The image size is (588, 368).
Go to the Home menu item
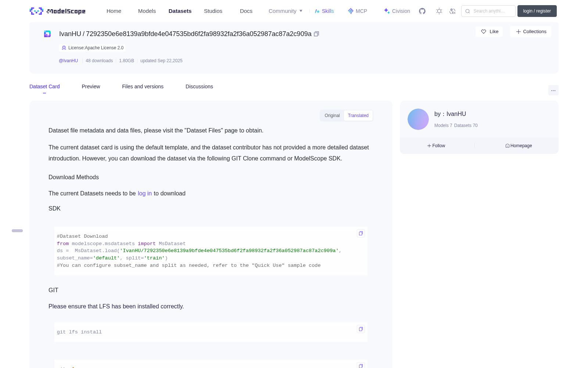[114, 11]
